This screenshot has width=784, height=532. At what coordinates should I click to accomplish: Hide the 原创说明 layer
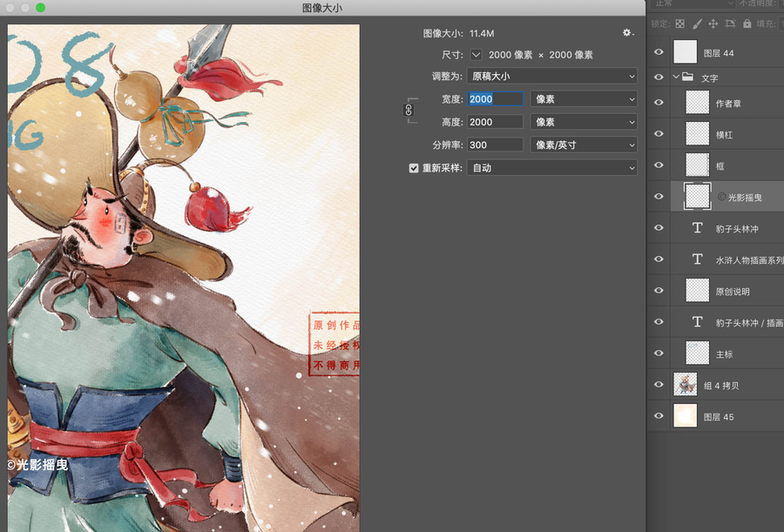(x=659, y=291)
